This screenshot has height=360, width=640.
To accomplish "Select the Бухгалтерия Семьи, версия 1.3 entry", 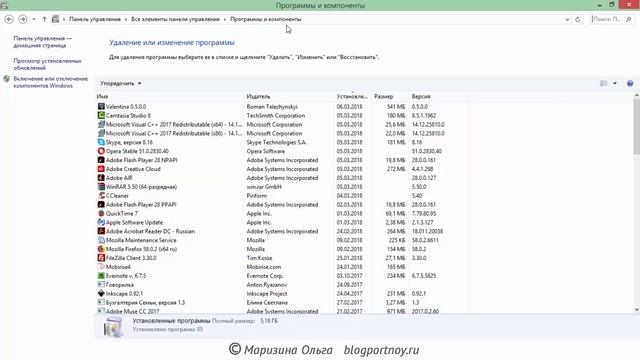I will tap(282, 302).
